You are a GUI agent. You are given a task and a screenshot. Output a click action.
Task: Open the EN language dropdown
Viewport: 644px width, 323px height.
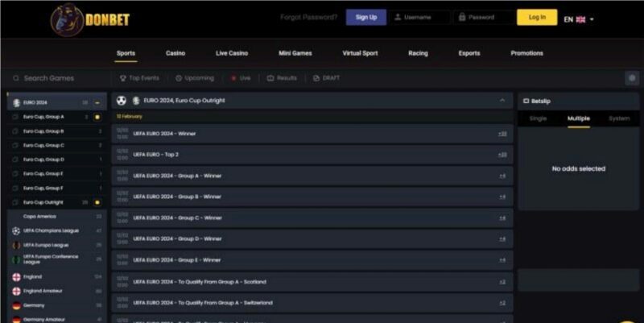pyautogui.click(x=580, y=19)
